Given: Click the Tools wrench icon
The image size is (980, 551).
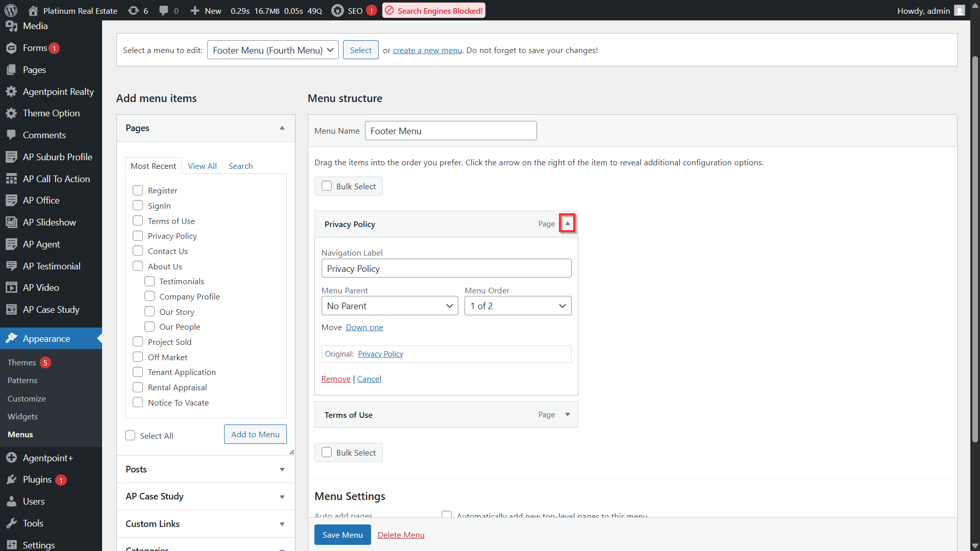Looking at the screenshot, I should 11,523.
